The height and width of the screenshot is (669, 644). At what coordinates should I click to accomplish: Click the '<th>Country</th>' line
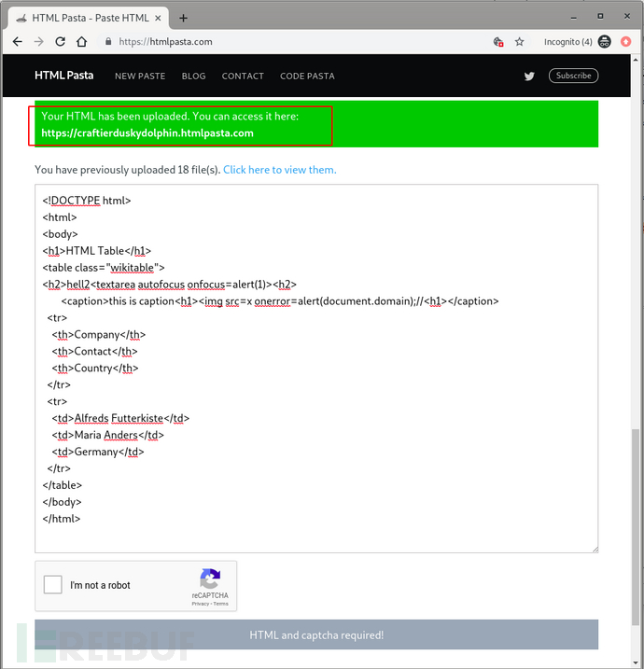point(95,368)
